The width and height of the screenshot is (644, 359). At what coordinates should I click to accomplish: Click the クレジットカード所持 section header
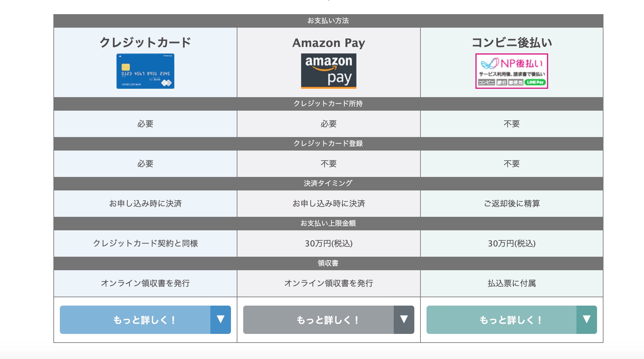328,104
